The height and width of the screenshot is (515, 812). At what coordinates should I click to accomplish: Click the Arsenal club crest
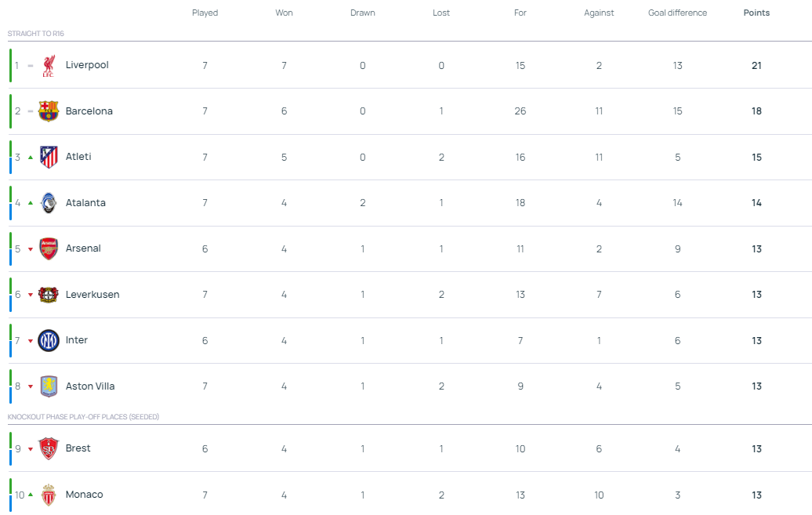tap(49, 249)
